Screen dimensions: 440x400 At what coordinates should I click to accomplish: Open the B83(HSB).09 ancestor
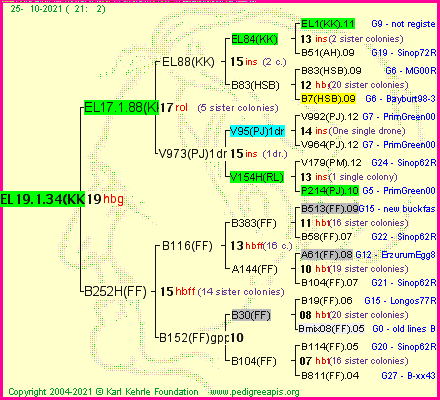click(x=331, y=71)
